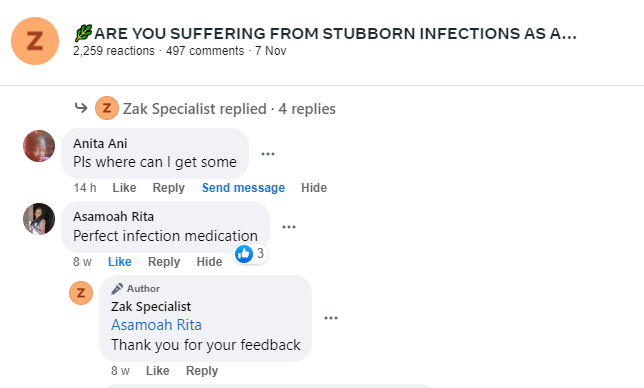The width and height of the screenshot is (644, 388).
Task: Hide Anita Ani's comment
Action: click(314, 188)
